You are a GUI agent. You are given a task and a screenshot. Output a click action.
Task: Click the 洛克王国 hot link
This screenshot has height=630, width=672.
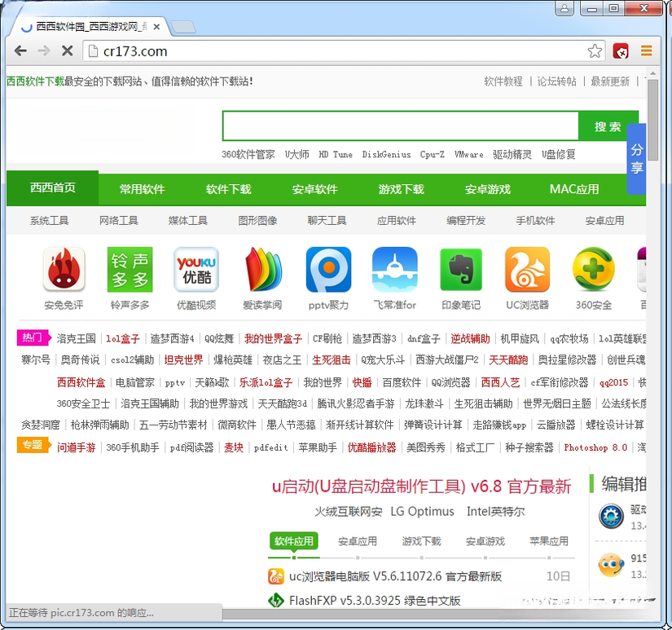pos(77,339)
